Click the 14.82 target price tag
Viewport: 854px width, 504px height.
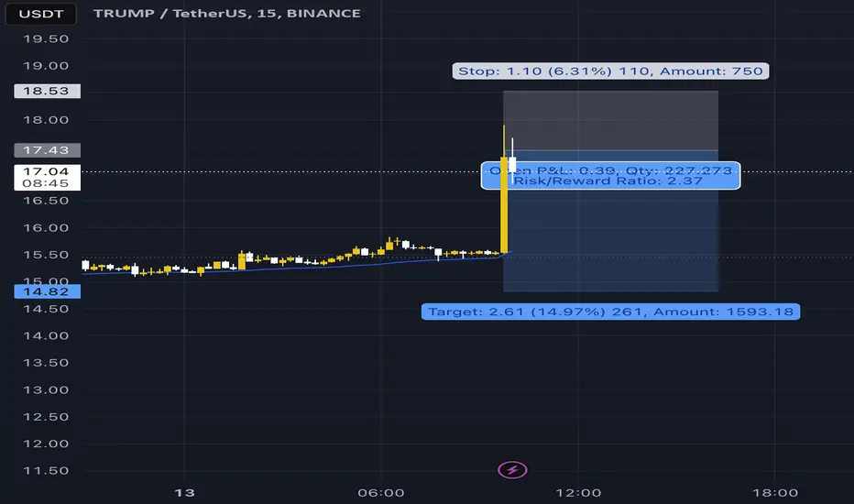pos(47,291)
